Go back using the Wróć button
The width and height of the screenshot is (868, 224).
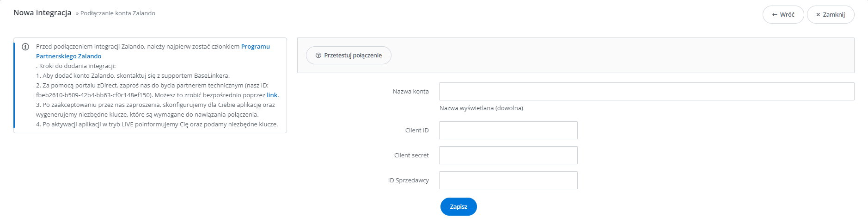(783, 15)
